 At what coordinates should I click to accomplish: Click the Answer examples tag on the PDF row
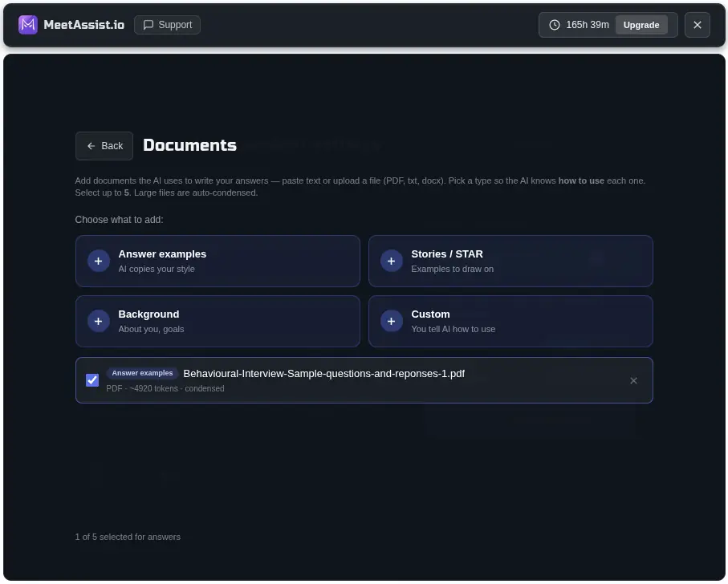point(142,373)
